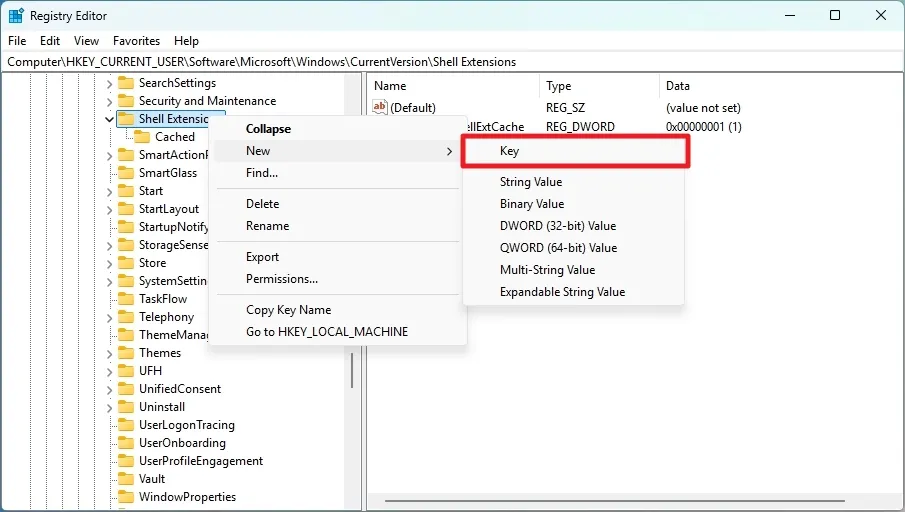This screenshot has width=905, height=512.
Task: Expand the Start key
Action: [x=109, y=192]
